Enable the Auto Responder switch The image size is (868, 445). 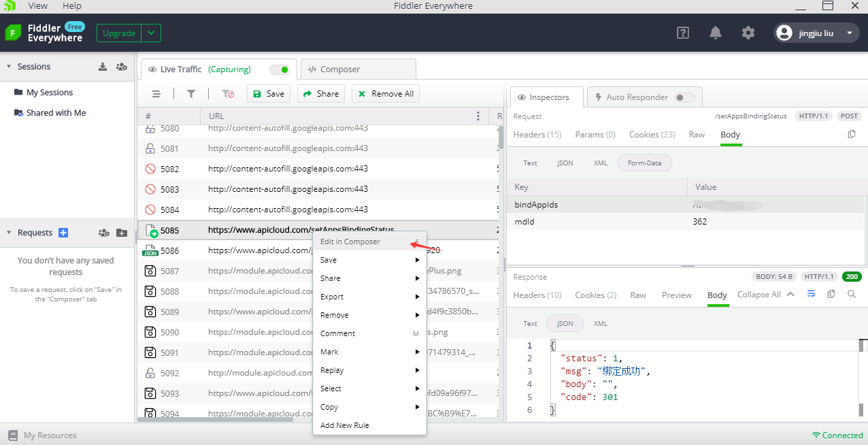(x=685, y=97)
